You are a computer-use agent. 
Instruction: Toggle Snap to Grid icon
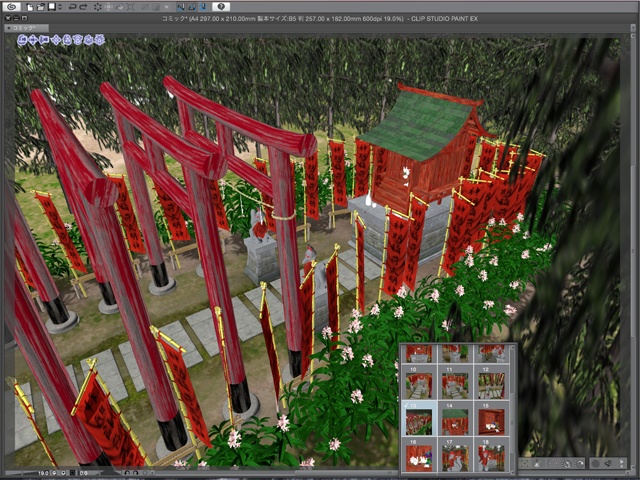204,7
